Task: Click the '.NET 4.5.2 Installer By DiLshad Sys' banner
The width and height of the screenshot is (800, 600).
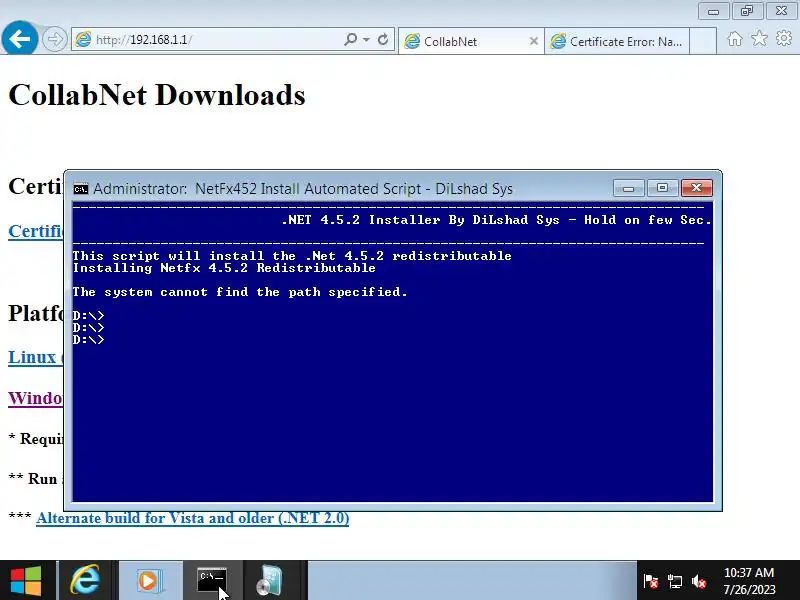Action: 496,220
